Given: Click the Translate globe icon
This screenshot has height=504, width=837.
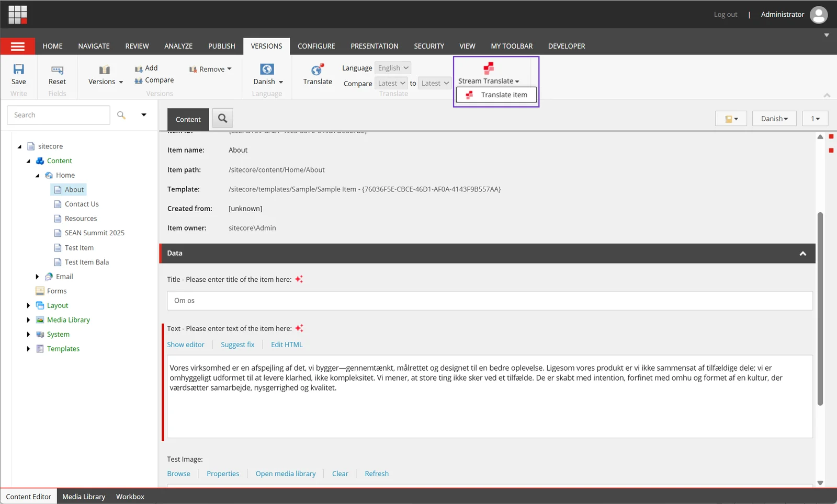Looking at the screenshot, I should coord(318,70).
